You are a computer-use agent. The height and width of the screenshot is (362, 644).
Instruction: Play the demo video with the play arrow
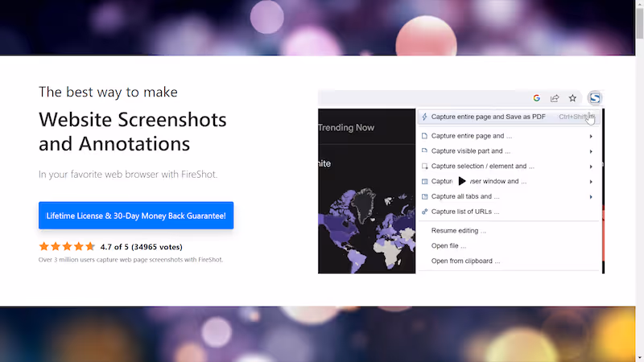click(461, 181)
